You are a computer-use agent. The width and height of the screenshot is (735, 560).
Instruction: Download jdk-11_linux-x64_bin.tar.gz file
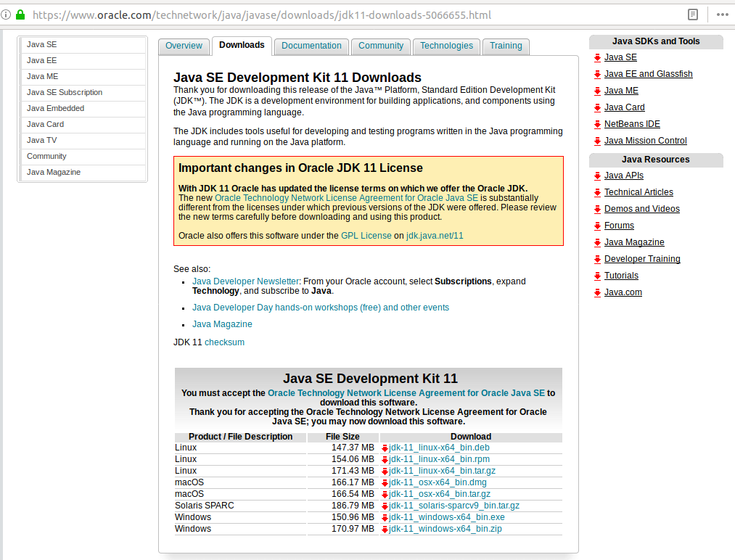coord(442,471)
